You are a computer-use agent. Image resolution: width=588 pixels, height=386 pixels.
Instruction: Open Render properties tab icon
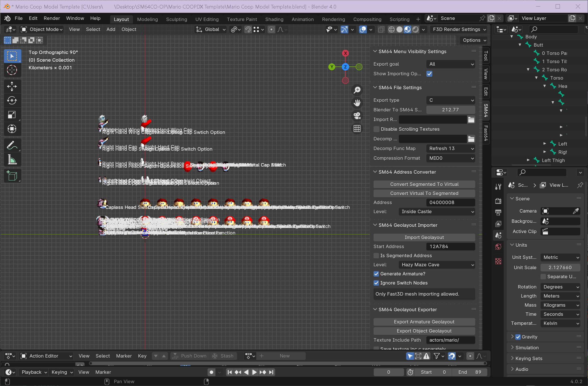coord(498,201)
